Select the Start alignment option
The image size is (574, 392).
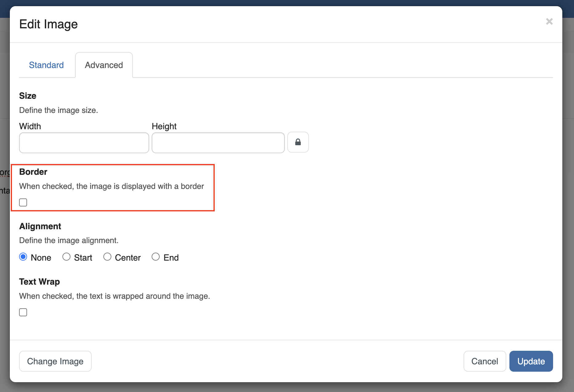click(66, 257)
